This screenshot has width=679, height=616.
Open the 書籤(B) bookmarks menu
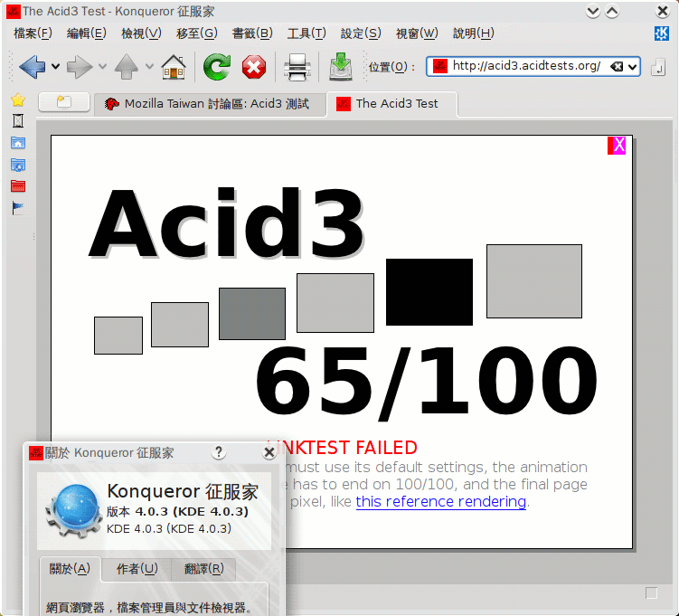point(251,33)
